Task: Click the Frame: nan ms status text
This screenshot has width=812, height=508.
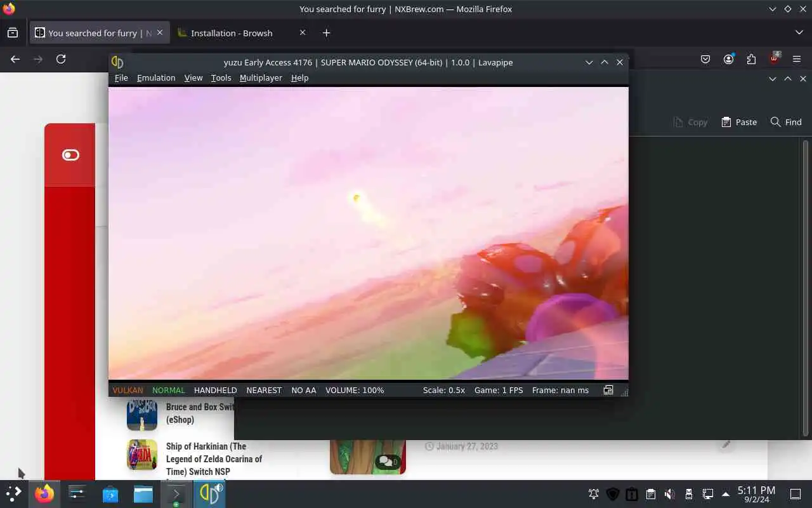Action: [x=560, y=390]
